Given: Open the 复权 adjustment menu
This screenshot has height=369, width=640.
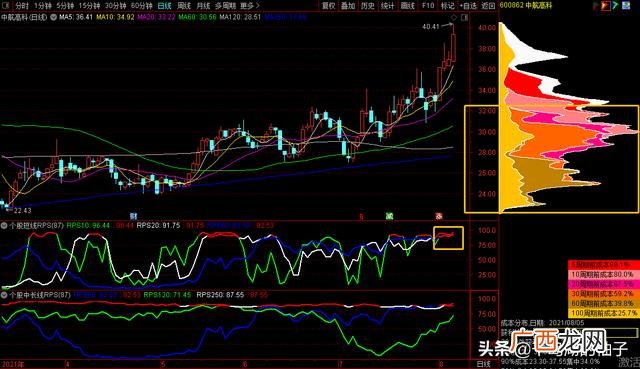Looking at the screenshot, I should tap(329, 6).
